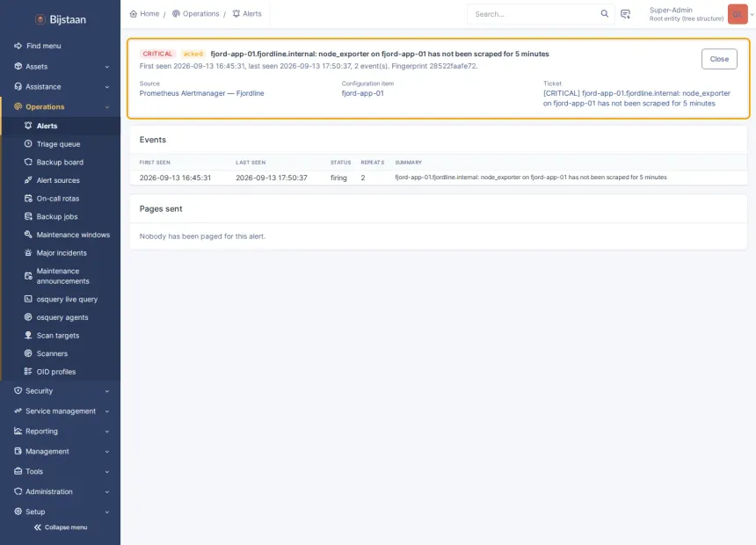Click the Administration sidebar icon
Viewport: 756px width, 545px height.
18,491
